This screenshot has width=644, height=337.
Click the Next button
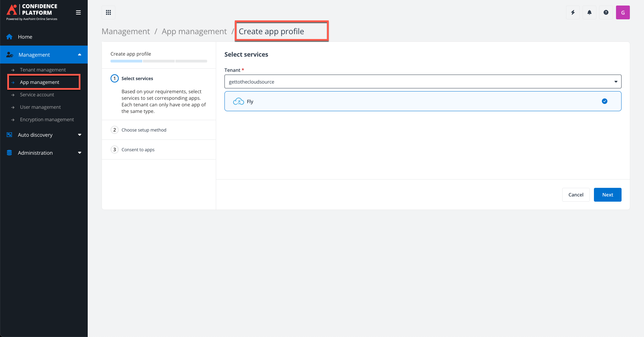[607, 194]
